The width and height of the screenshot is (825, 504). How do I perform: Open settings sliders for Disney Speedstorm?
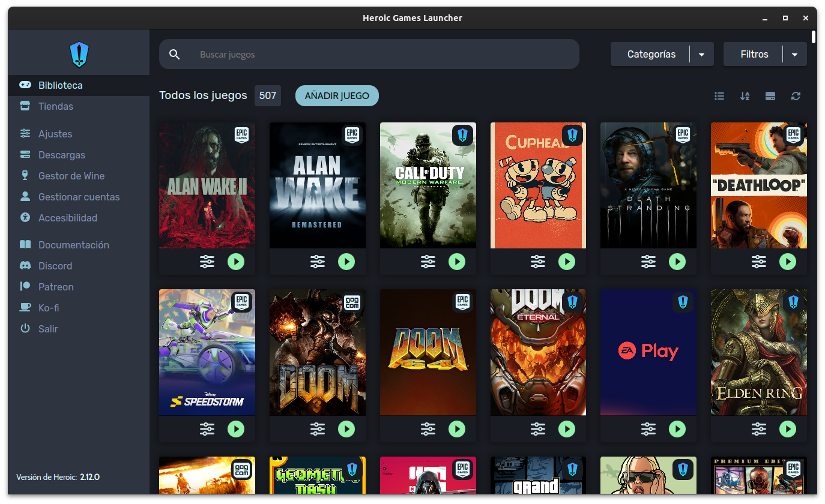point(207,428)
